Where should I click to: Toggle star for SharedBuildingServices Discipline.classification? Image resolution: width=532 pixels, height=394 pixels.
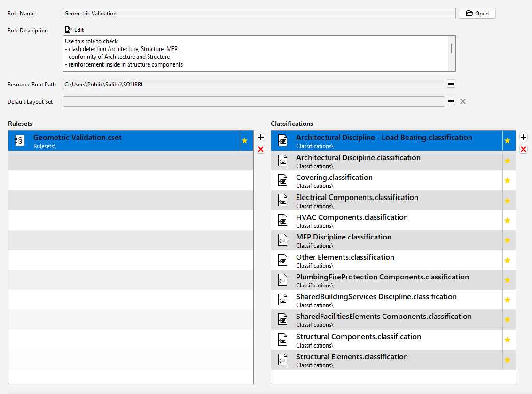507,300
